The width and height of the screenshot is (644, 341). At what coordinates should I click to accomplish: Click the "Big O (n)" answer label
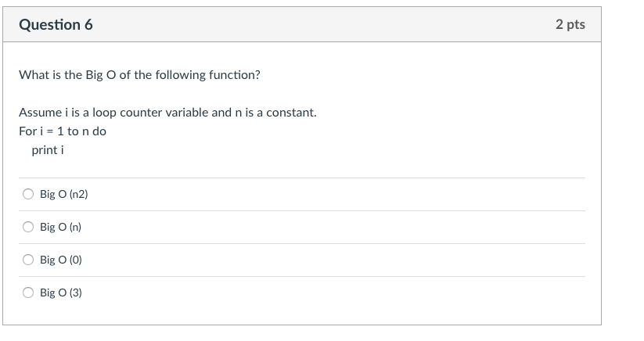[x=61, y=227]
